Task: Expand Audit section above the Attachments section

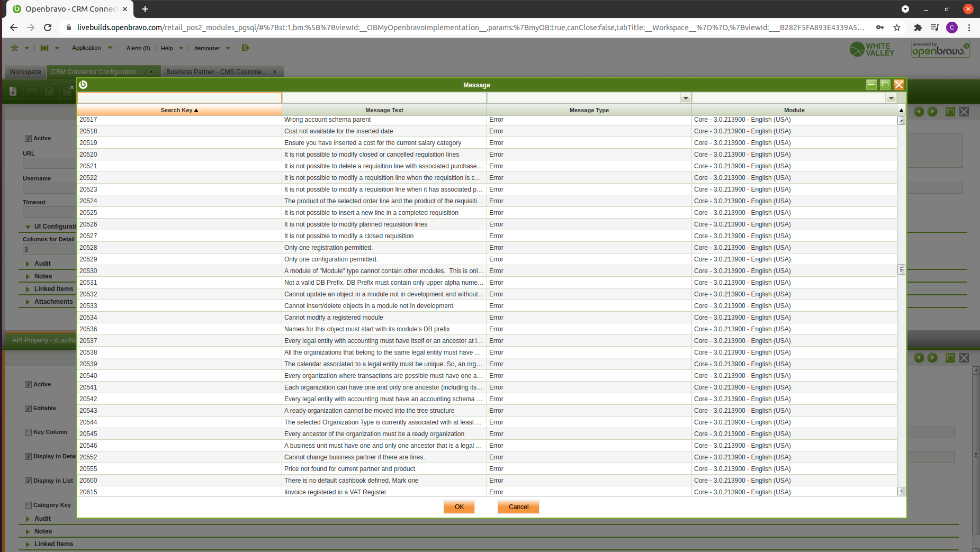Action: (x=28, y=264)
